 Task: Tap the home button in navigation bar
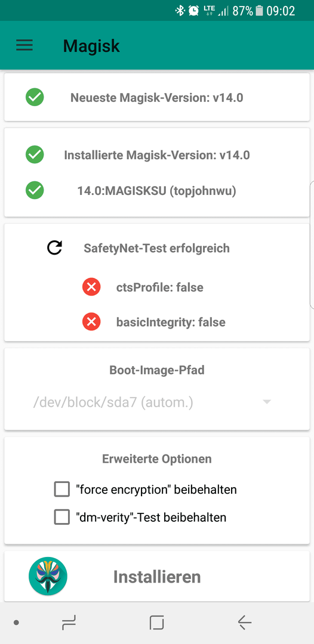point(157,623)
